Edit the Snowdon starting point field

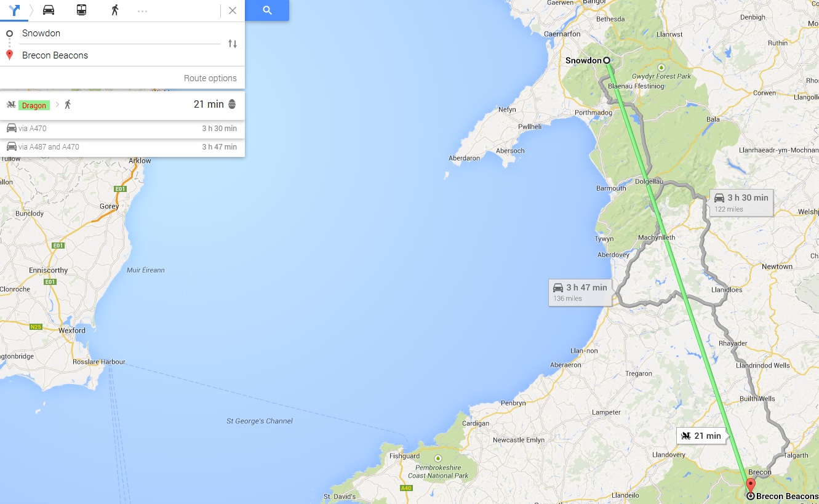[121, 33]
